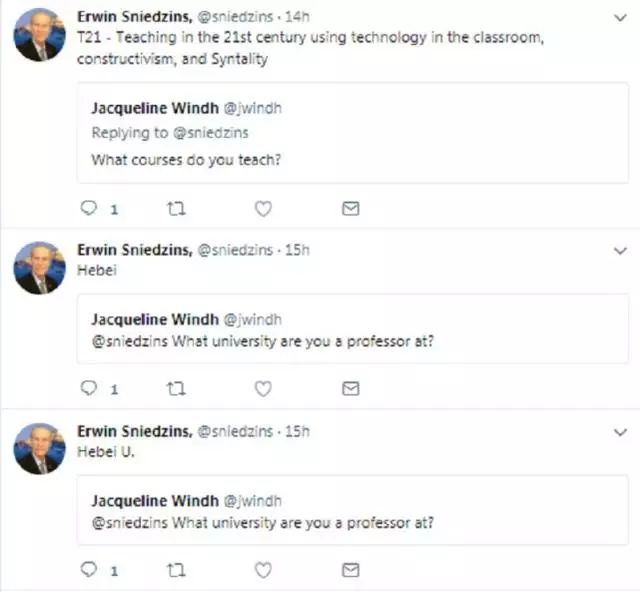Like the 'Hebei U.' tweet

[x=263, y=570]
